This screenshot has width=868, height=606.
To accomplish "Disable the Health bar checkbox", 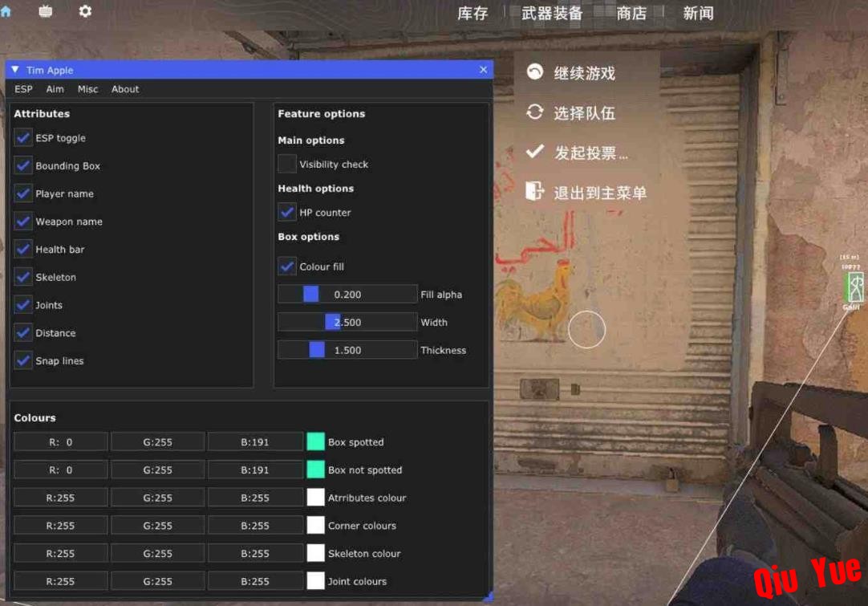I will (22, 249).
